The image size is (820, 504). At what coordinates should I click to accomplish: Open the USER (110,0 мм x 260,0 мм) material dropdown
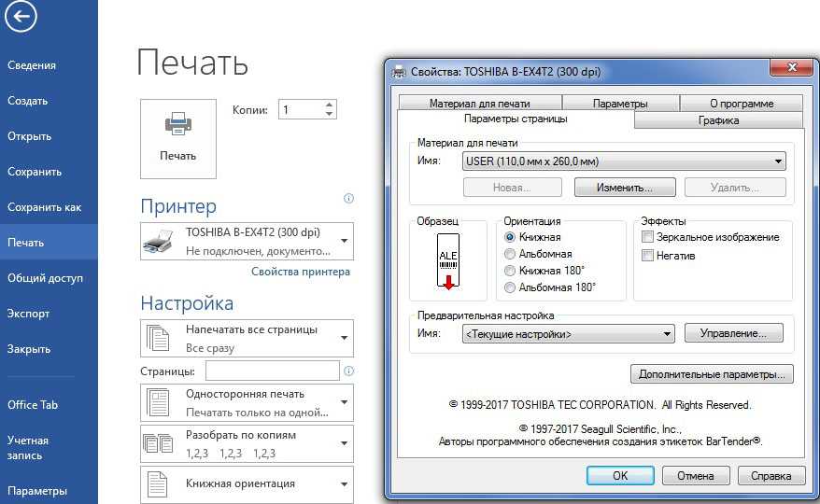(x=624, y=161)
